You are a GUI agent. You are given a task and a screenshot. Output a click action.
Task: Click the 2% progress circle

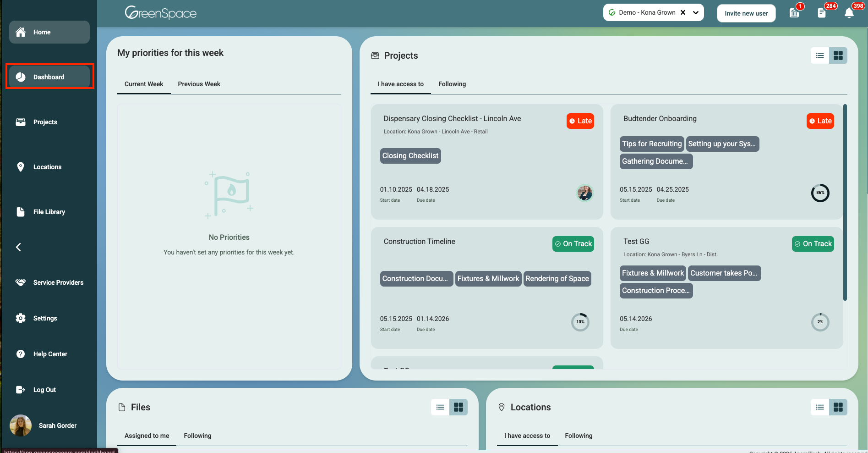[x=820, y=322]
